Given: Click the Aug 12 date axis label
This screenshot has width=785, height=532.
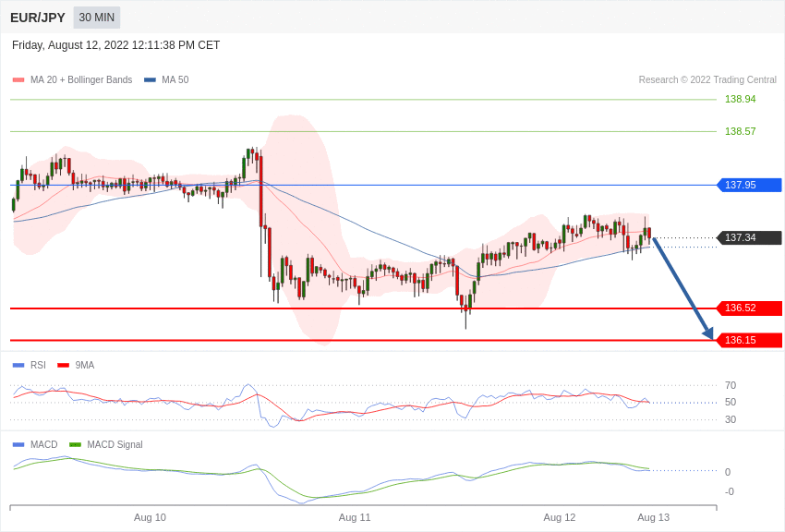Looking at the screenshot, I should tap(560, 517).
